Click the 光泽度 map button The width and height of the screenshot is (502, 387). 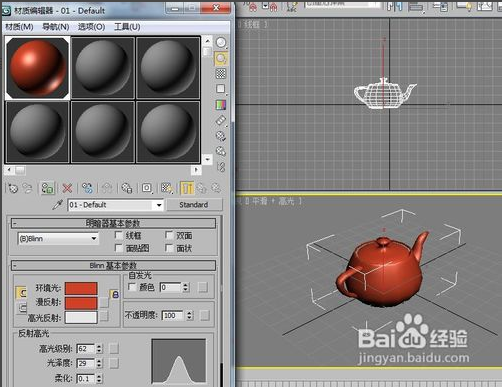[x=114, y=363]
